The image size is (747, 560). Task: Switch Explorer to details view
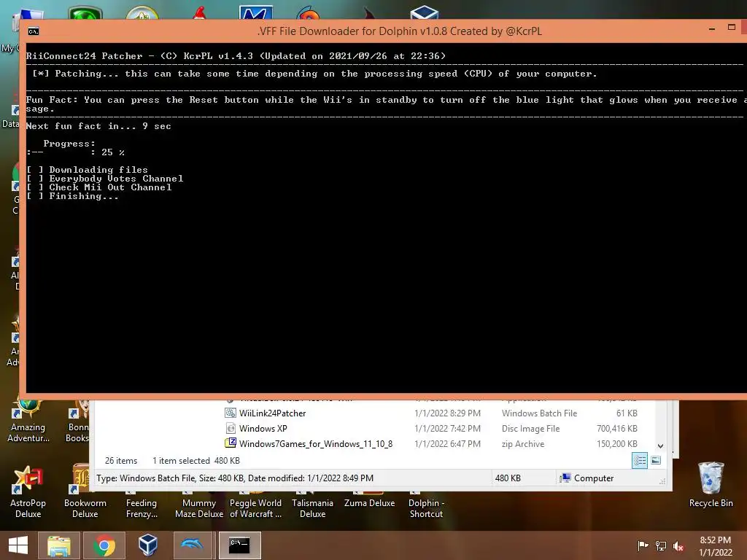639,461
